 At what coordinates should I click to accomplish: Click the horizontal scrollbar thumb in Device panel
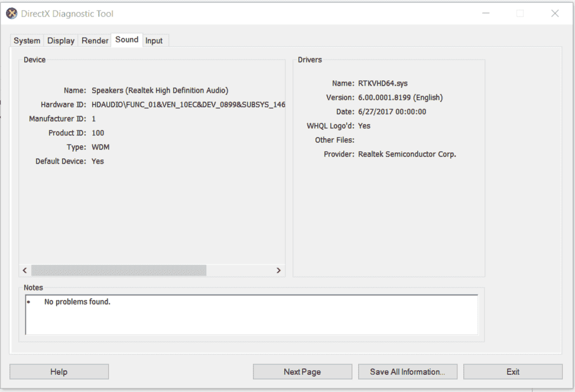point(119,270)
